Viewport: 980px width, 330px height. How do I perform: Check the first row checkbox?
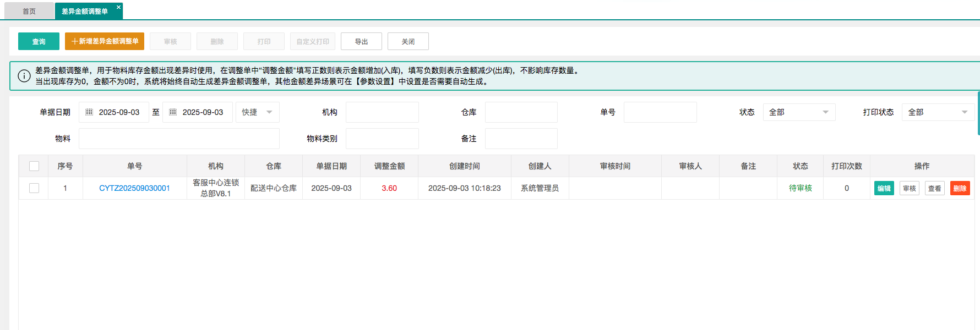(34, 188)
